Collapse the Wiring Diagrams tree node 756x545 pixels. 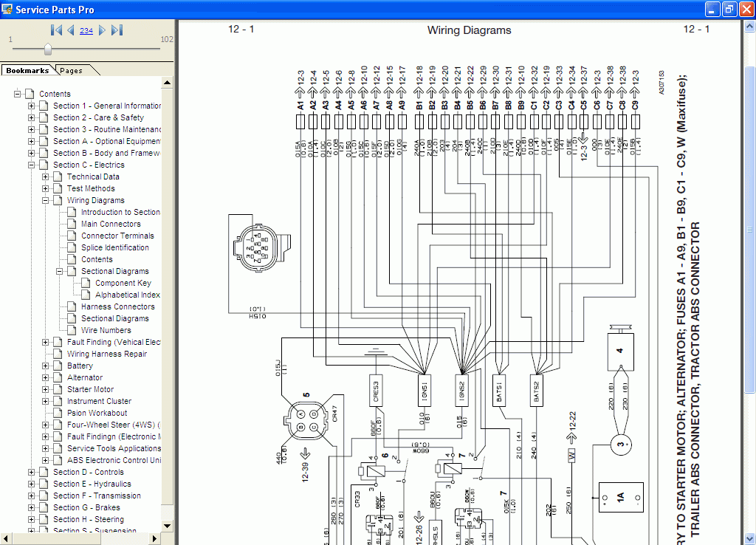tap(46, 200)
